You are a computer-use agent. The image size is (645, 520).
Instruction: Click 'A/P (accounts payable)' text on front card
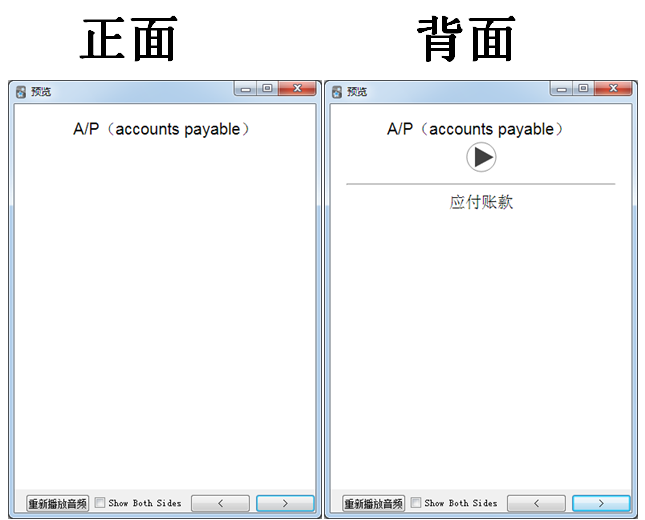tap(161, 129)
